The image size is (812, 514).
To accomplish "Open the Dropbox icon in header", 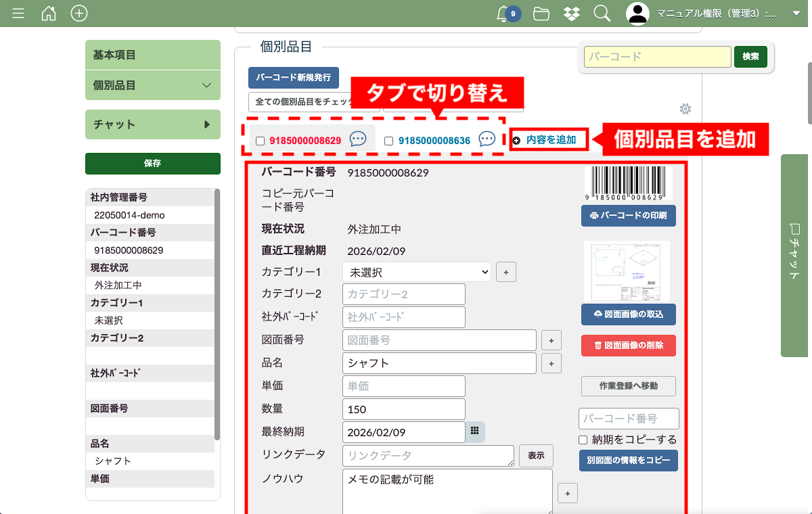I will click(571, 14).
